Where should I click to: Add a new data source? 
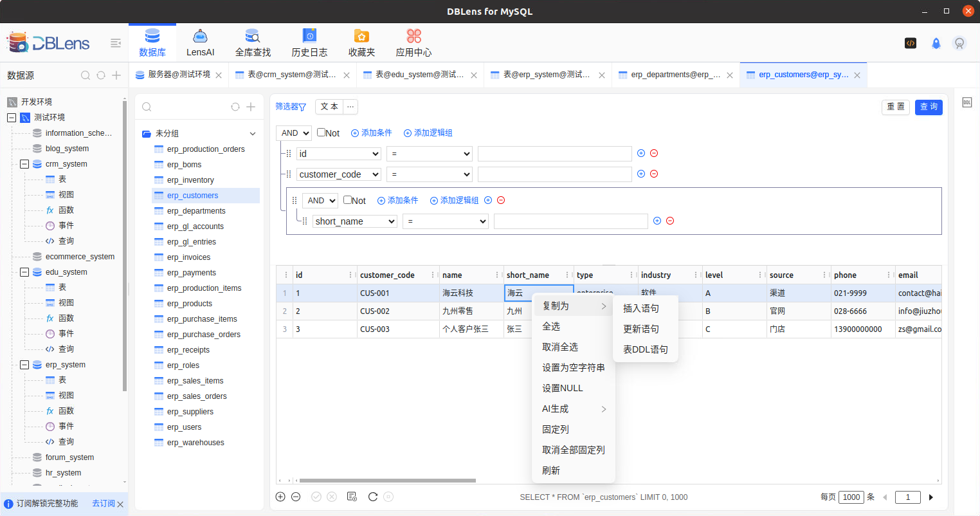click(x=116, y=75)
